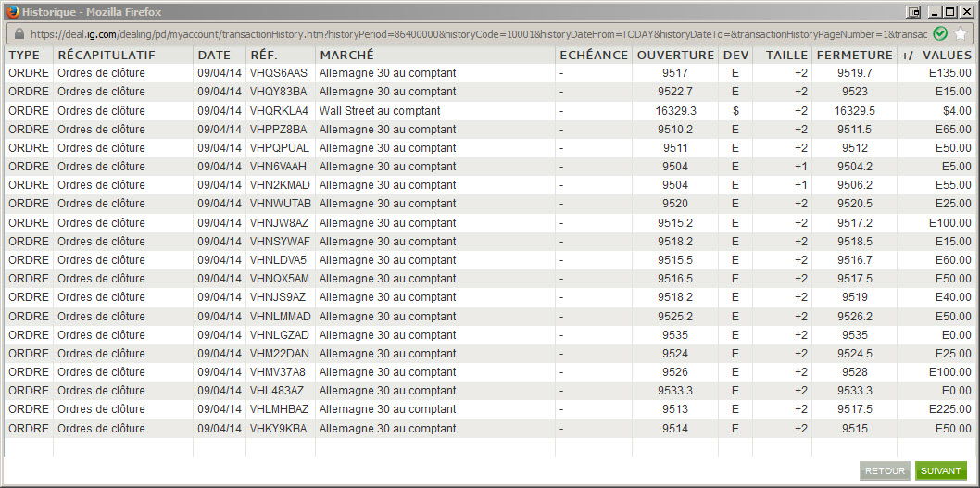Minimize the Historique window
Viewport: 980px width, 488px height.
pos(935,12)
